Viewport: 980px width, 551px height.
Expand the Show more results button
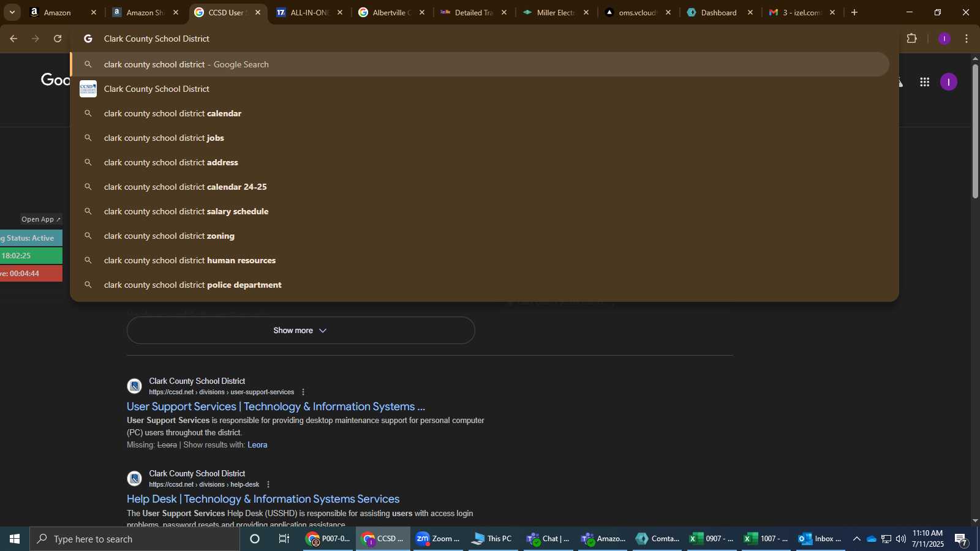(301, 330)
